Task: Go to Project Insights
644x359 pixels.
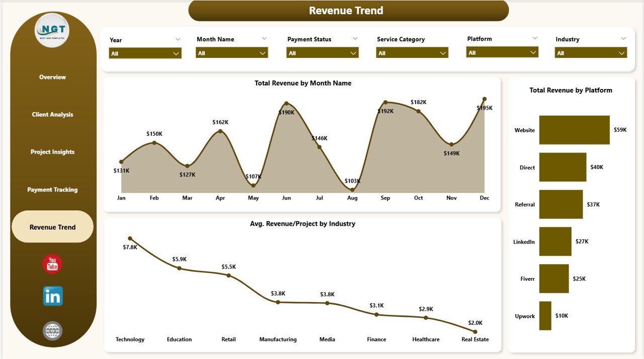Action: (52, 151)
